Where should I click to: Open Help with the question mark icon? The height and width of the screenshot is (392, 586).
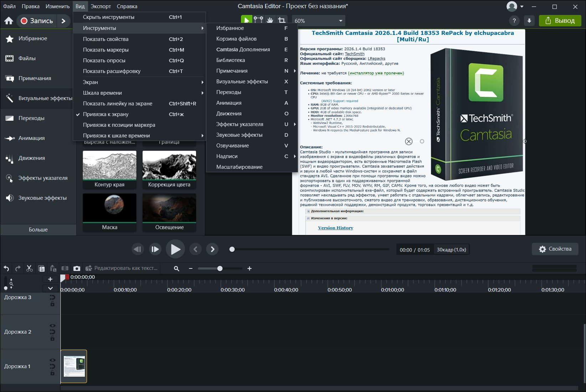(514, 21)
